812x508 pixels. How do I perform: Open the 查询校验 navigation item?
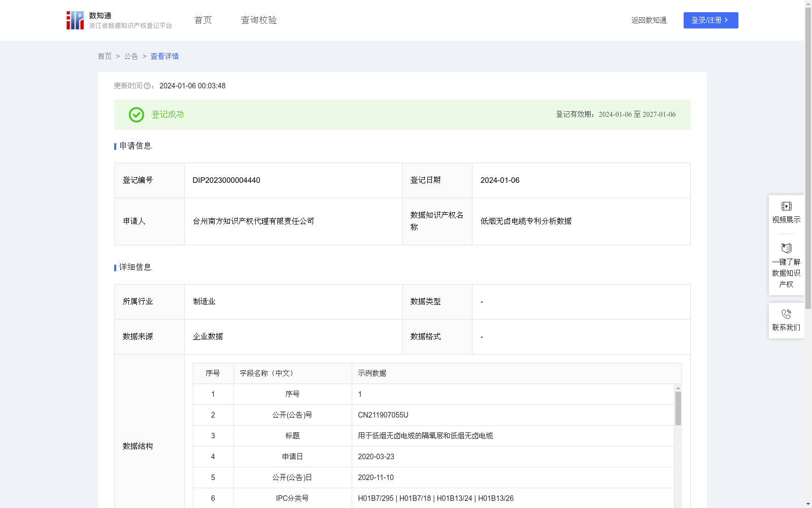pos(259,20)
